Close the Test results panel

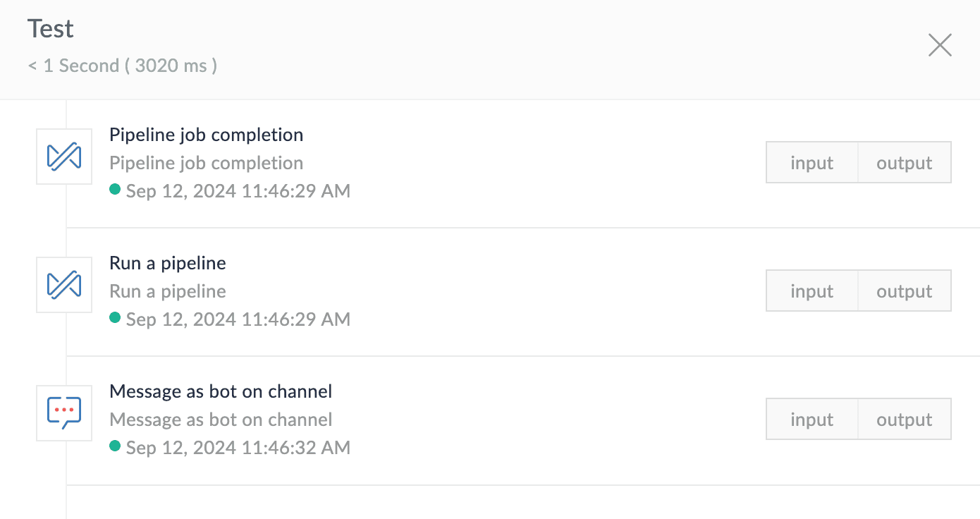click(x=940, y=45)
